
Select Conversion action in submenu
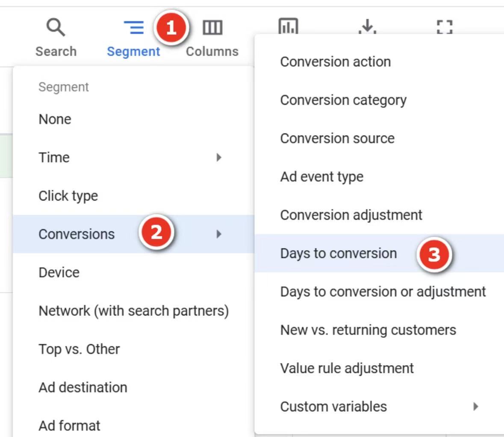point(379,62)
